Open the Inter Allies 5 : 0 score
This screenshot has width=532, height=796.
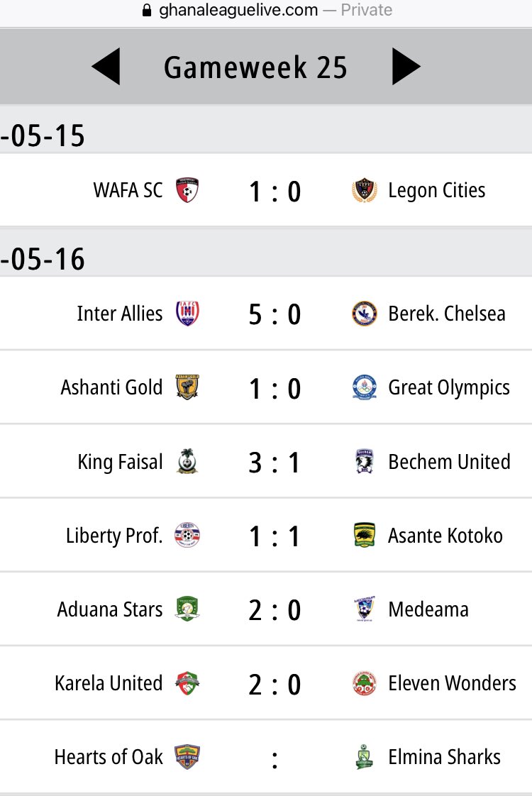pyautogui.click(x=275, y=314)
